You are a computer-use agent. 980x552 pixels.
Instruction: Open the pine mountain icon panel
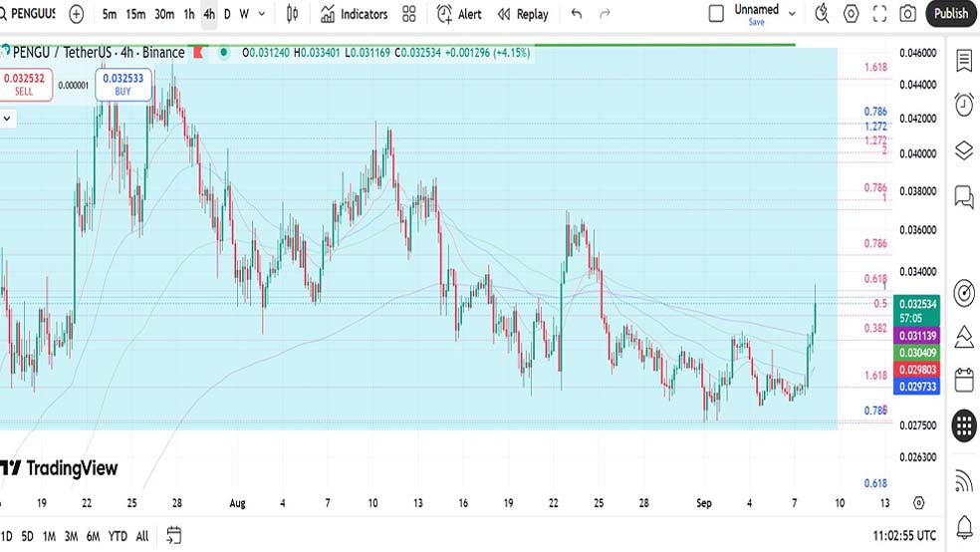click(964, 338)
